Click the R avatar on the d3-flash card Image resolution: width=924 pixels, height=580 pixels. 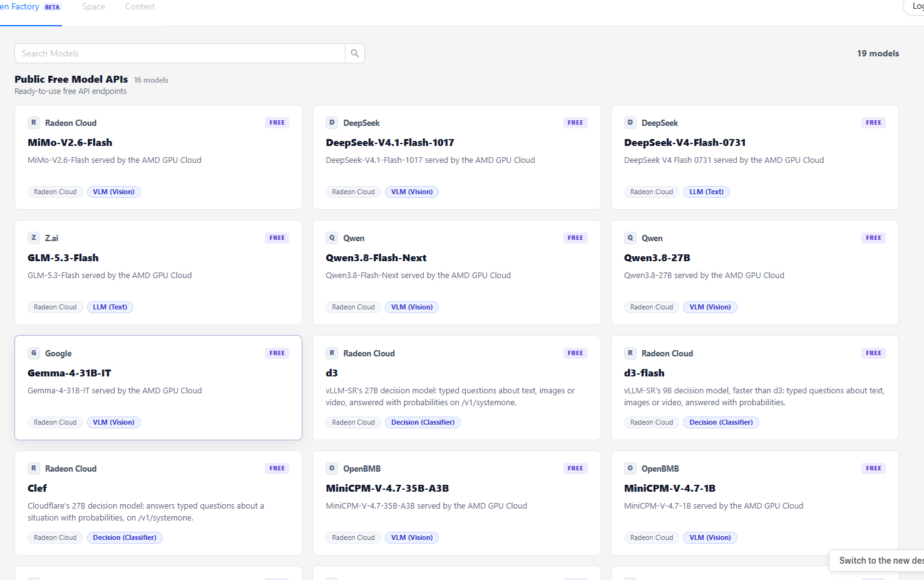(630, 353)
